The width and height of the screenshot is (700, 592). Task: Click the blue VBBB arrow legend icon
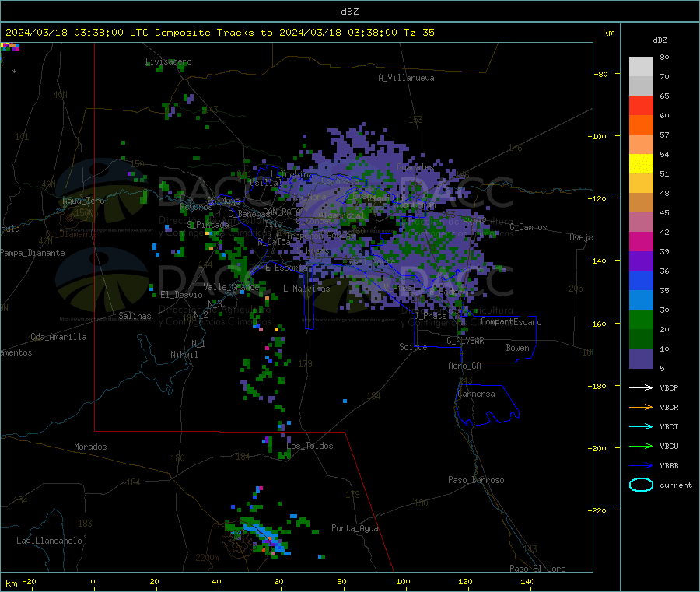click(641, 466)
